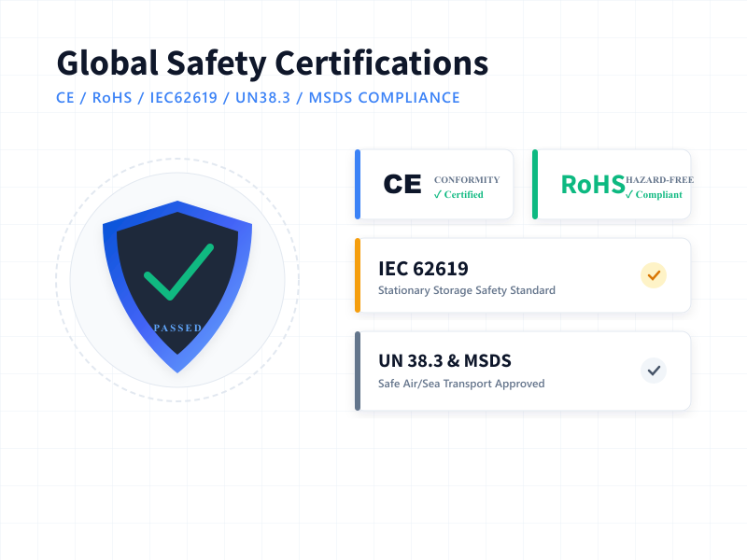Click the '✓ Compliant' status text
The image size is (747, 560).
click(654, 194)
